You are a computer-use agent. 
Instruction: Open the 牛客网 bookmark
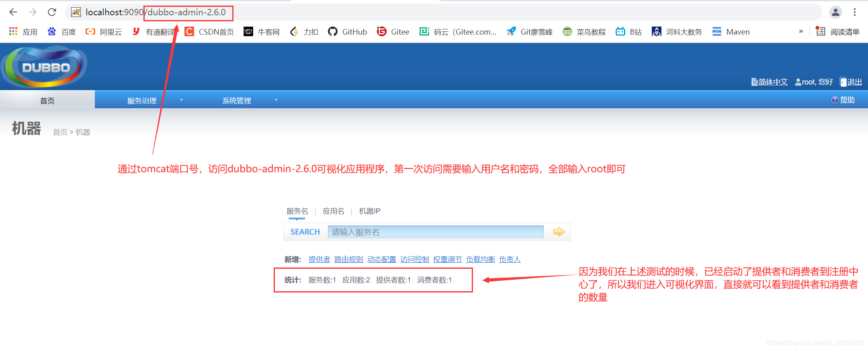click(x=262, y=31)
